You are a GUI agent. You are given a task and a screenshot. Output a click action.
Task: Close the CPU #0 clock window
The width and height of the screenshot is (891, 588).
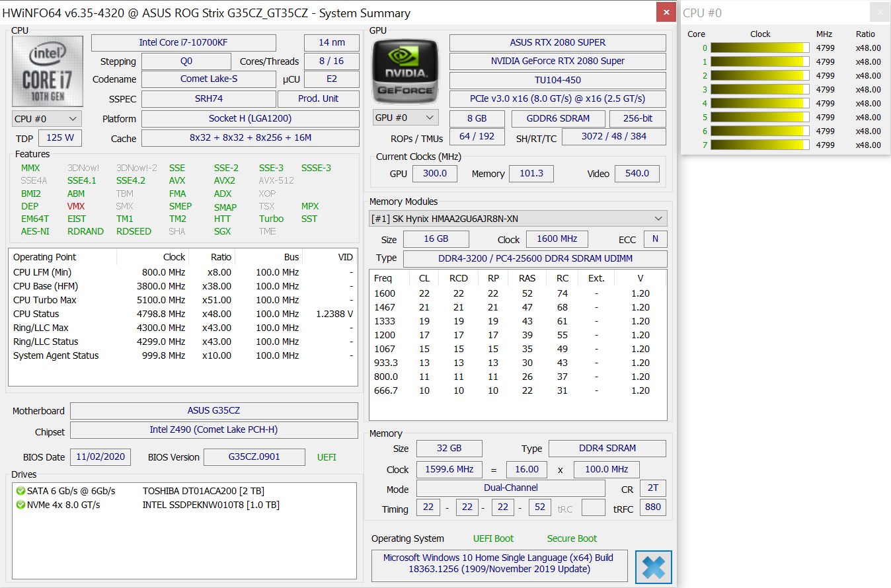click(878, 13)
